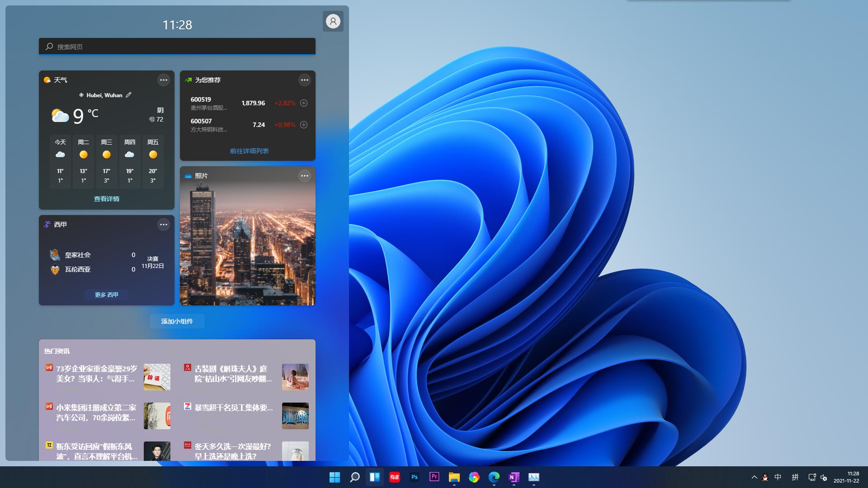Screen dimensions: 868x488
Task: Add stock 600507 to watchlist with plus icon
Action: 304,125
